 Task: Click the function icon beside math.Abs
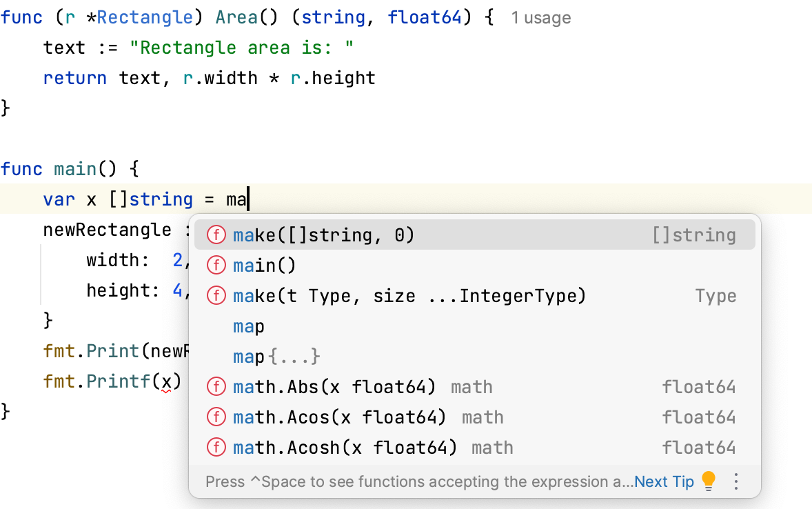pos(216,387)
